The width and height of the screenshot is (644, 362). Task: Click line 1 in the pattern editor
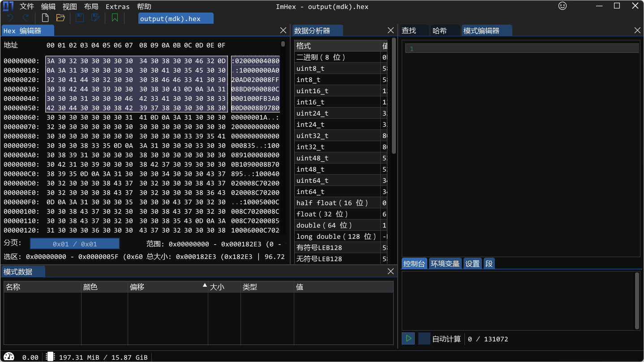(522, 48)
